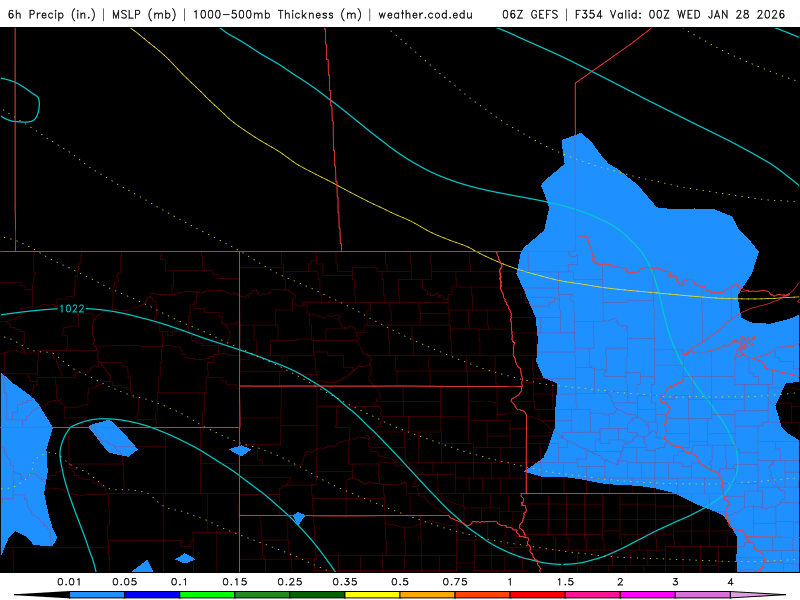Screen dimensions: 800x600
Task: Click the 'MSLP (mb)' title text
Action: (x=144, y=14)
